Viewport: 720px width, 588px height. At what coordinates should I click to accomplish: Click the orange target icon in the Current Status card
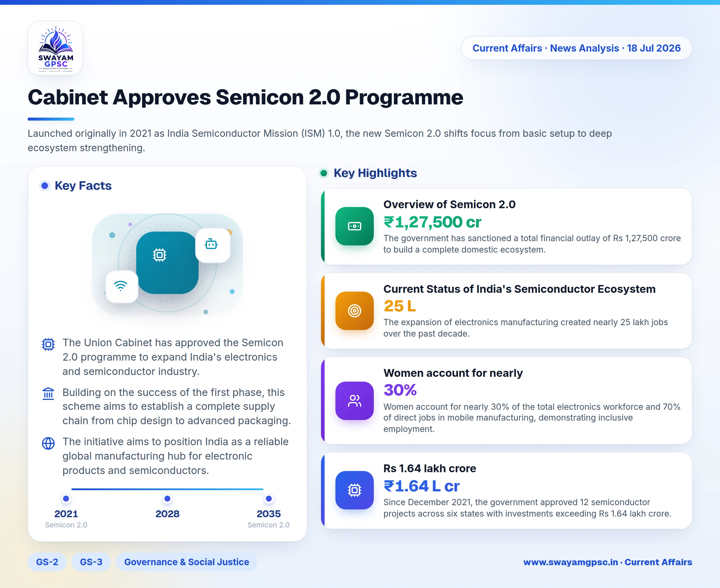point(354,310)
